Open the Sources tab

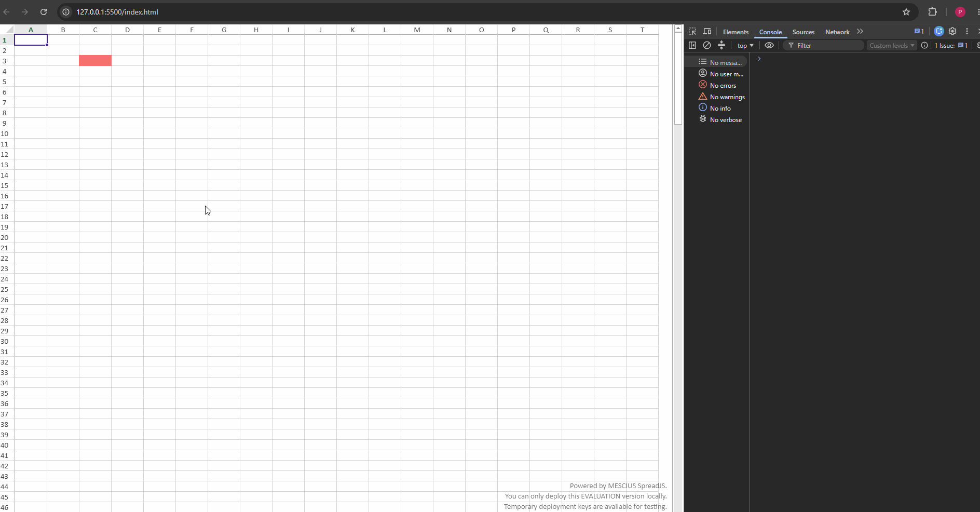click(x=803, y=32)
